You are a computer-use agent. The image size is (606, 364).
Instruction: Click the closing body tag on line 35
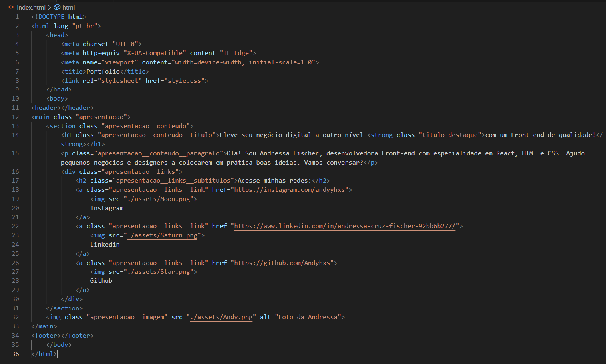(59, 344)
